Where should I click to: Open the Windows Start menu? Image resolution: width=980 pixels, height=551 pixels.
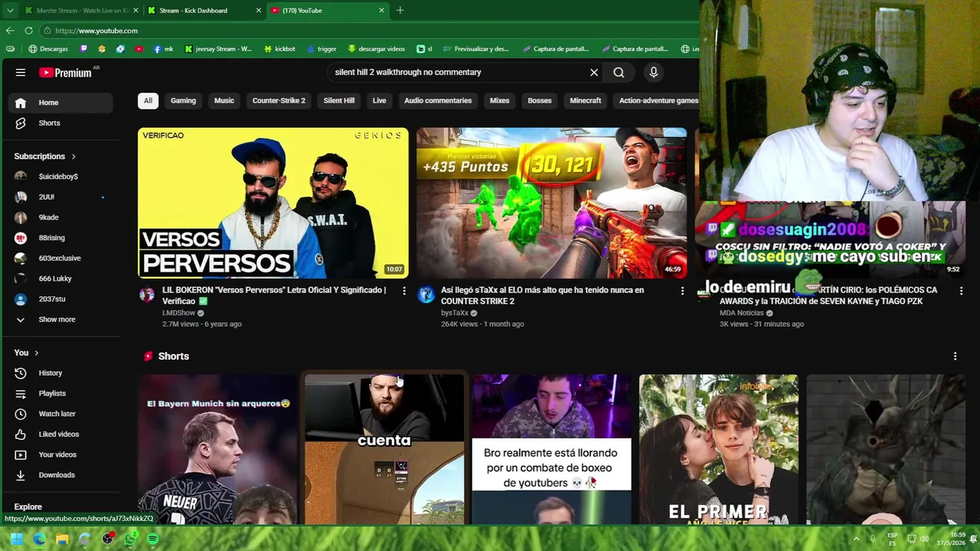tap(16, 540)
